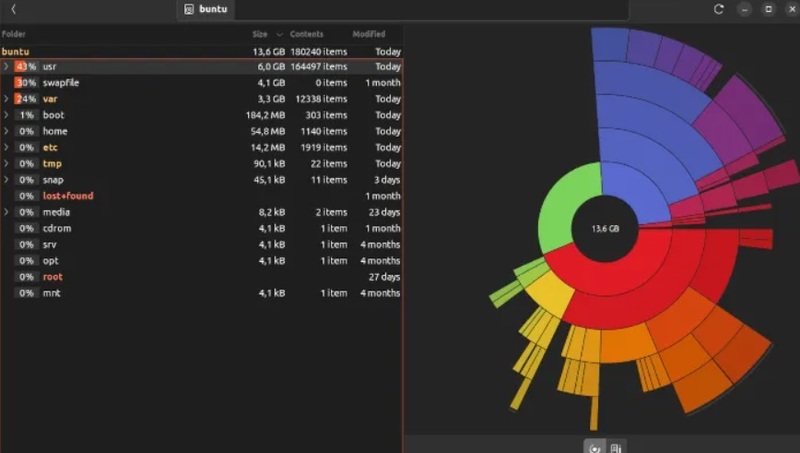Expand the home folder
Viewport: 800px width, 453px height.
tap(6, 131)
